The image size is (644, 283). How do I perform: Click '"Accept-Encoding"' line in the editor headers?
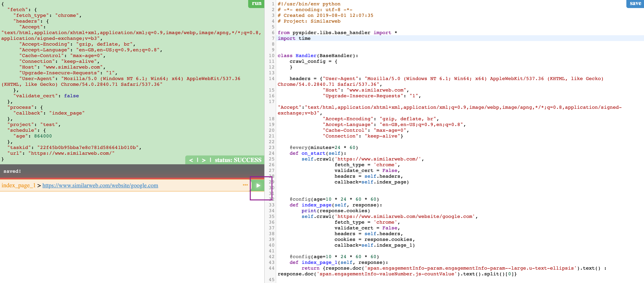pos(381,119)
